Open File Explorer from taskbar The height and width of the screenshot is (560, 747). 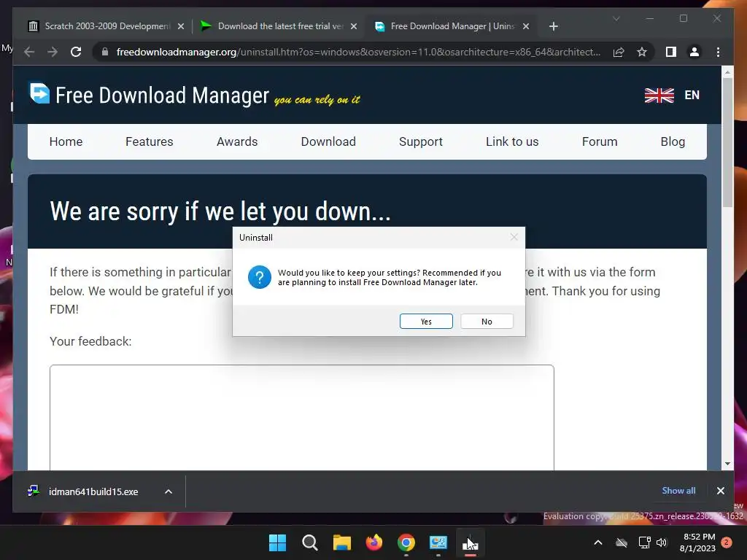341,542
